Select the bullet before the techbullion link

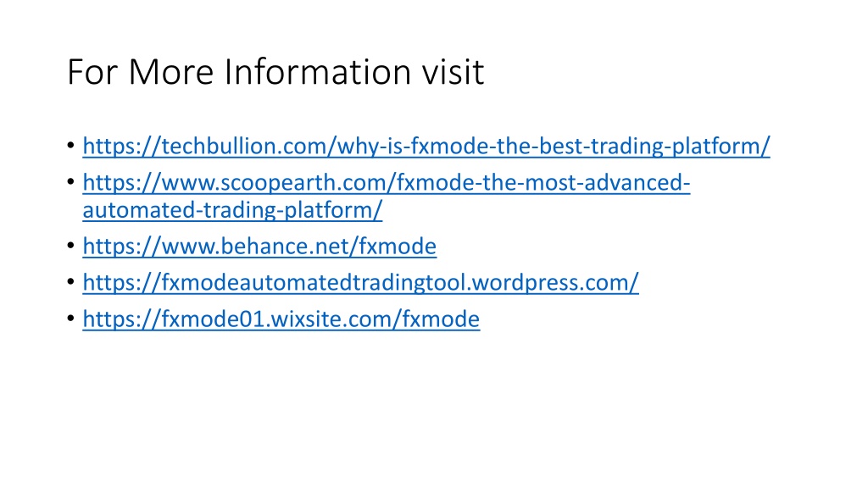coord(71,146)
